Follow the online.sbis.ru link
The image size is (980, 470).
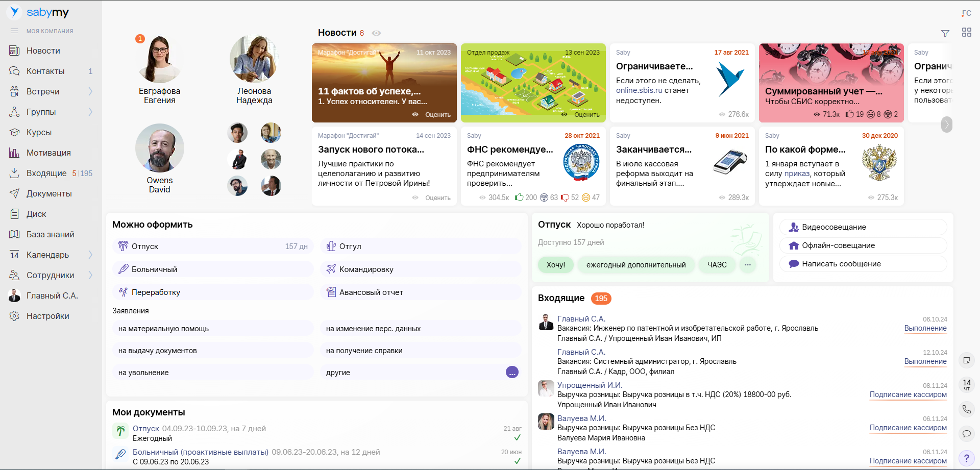coord(639,90)
